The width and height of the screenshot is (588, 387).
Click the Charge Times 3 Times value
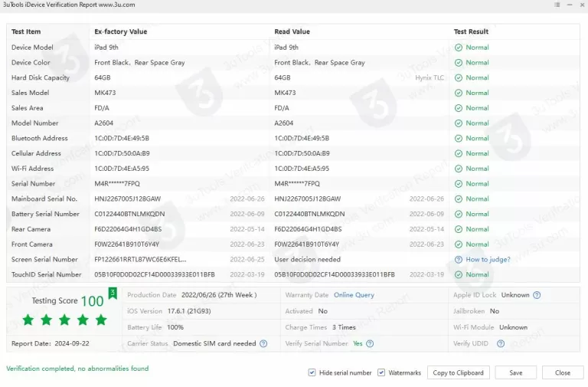point(344,327)
